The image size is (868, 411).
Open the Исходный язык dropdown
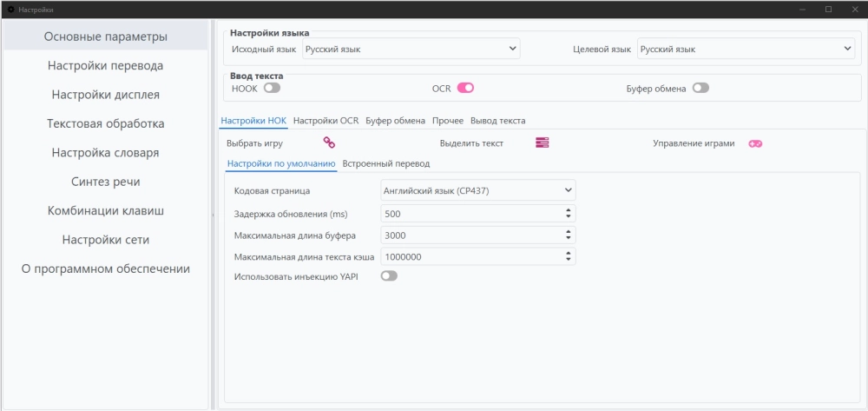pos(411,49)
